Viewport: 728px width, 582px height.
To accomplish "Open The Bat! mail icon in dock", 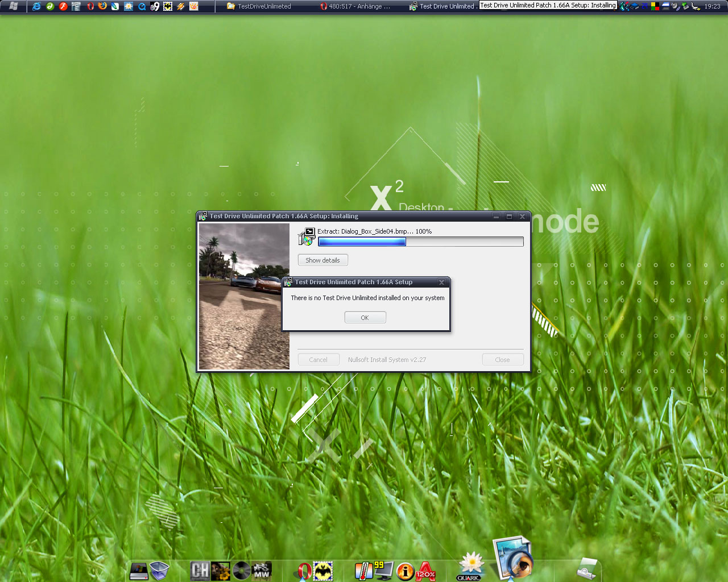I will click(323, 571).
